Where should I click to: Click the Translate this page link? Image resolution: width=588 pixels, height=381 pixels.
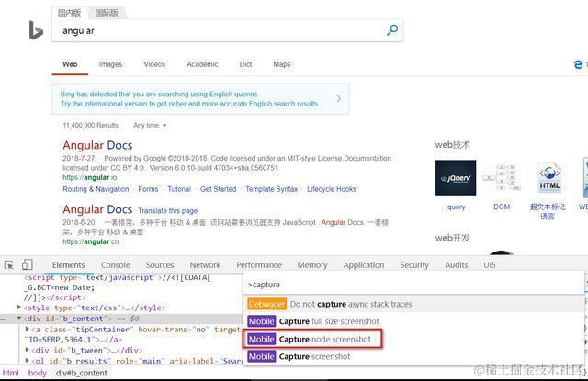pyautogui.click(x=167, y=211)
